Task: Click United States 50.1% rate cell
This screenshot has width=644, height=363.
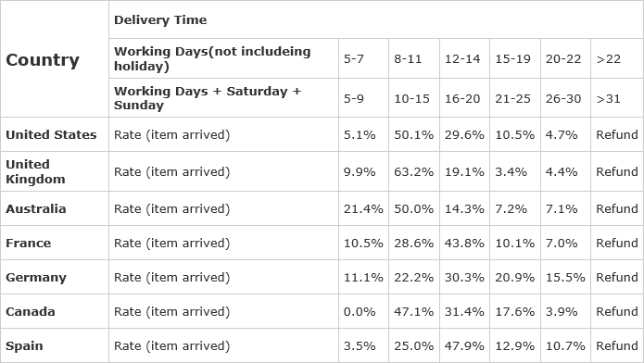Action: click(414, 134)
